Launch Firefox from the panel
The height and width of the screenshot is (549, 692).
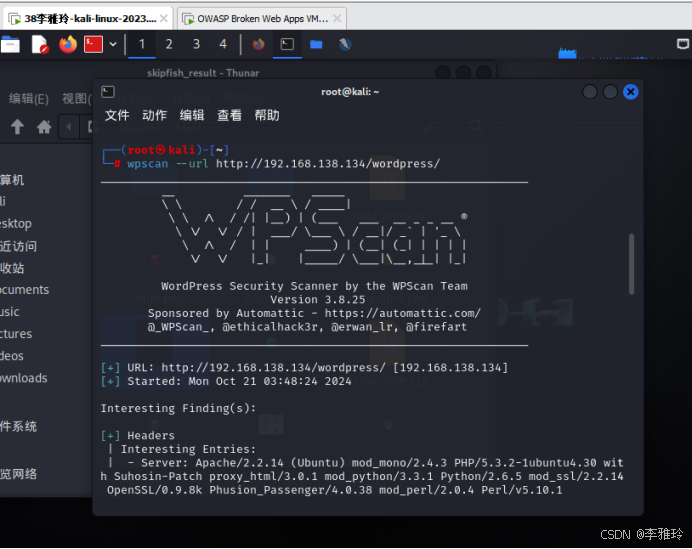[x=68, y=45]
